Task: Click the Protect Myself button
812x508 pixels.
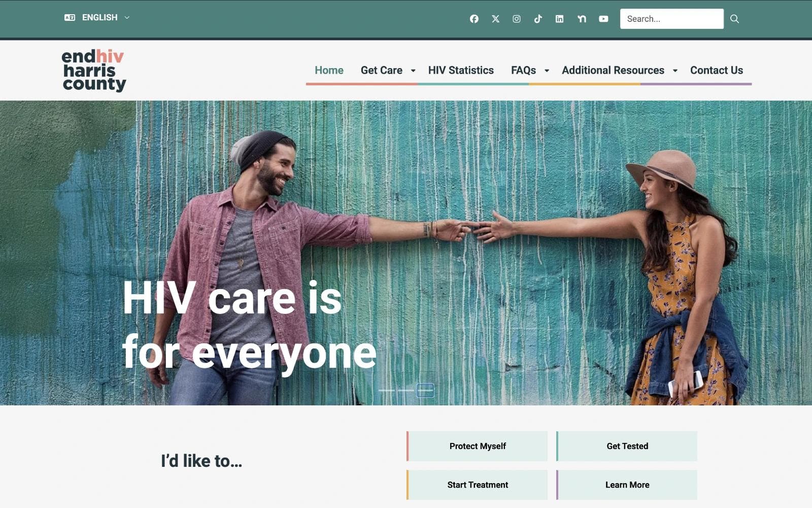Action: 477,446
